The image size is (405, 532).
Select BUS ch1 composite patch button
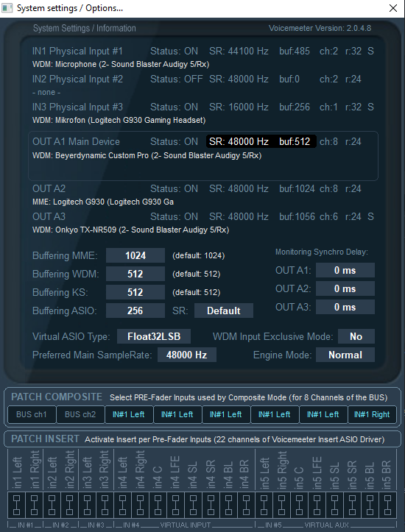(32, 414)
